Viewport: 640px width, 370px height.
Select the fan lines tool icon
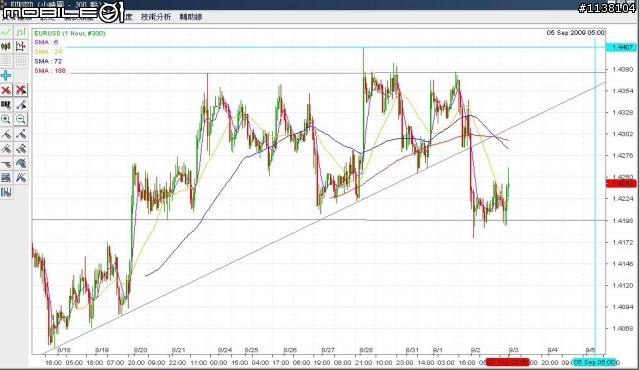[x=21, y=177]
